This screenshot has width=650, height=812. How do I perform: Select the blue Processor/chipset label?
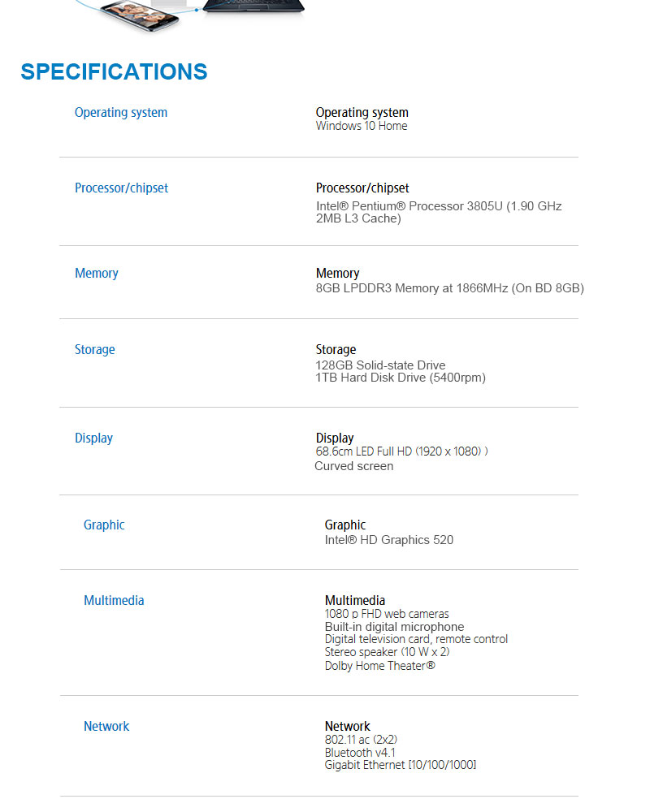[121, 188]
